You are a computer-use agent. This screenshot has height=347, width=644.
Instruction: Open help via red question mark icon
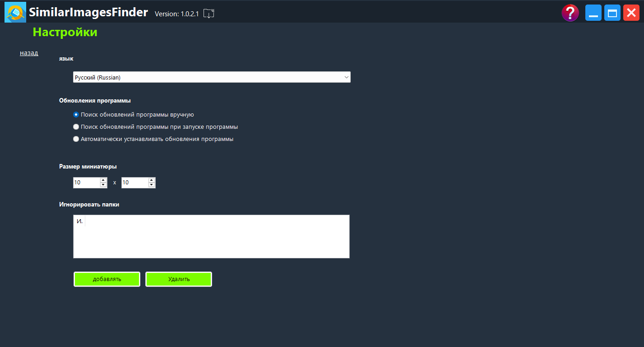(x=570, y=13)
